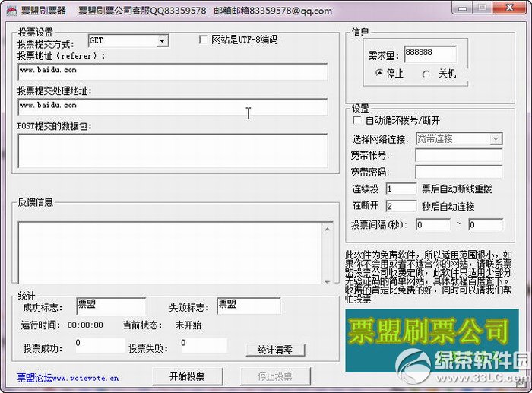Select the 停止 radio button
532x393 pixels.
tap(380, 74)
